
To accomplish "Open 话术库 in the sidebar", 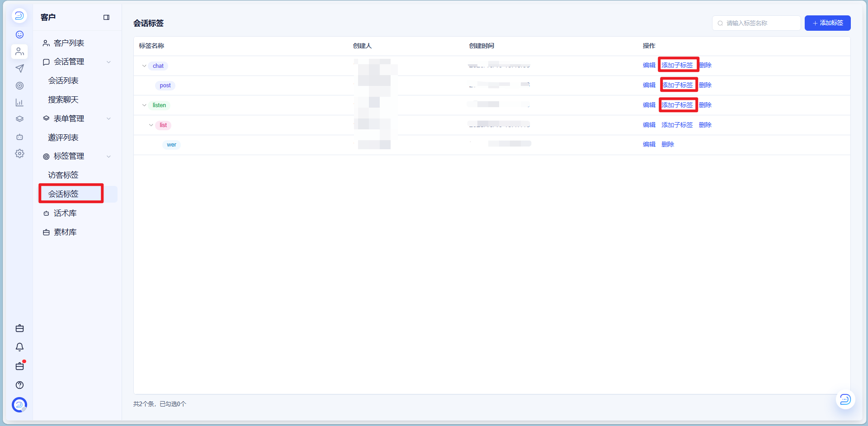I will coord(65,213).
